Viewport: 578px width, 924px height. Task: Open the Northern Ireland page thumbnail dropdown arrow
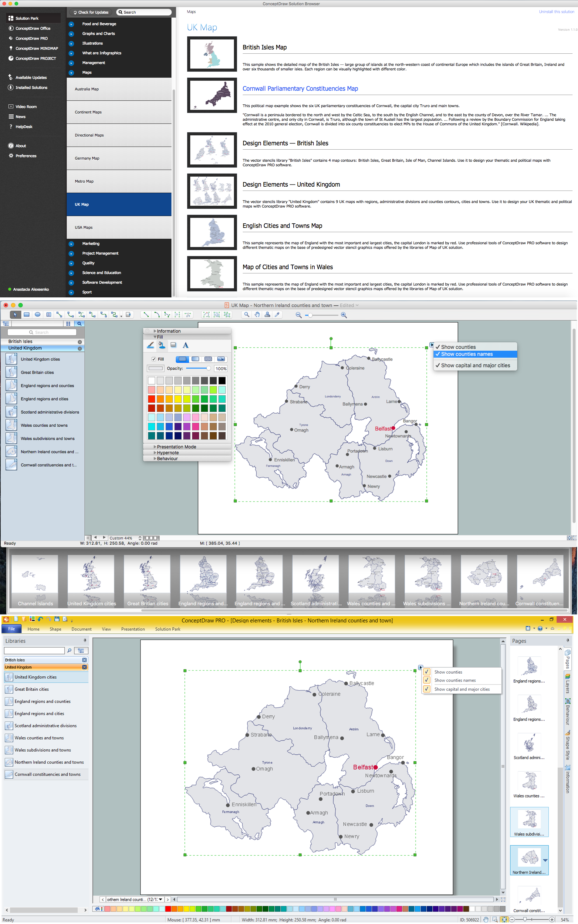tap(545, 860)
